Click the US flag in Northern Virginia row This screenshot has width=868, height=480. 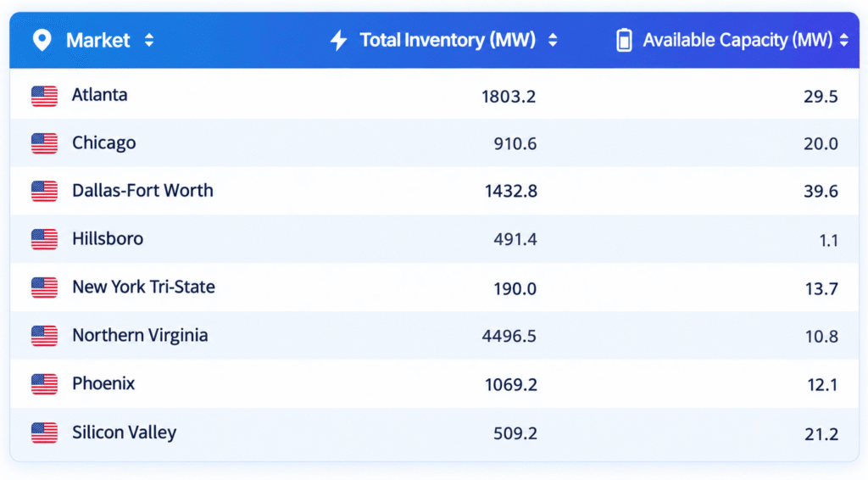coord(44,336)
